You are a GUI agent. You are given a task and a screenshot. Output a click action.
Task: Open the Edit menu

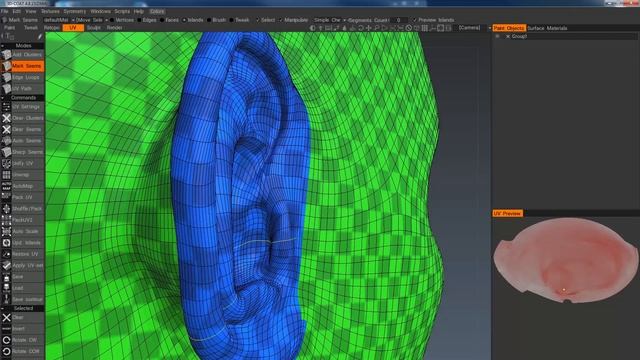tap(16, 11)
